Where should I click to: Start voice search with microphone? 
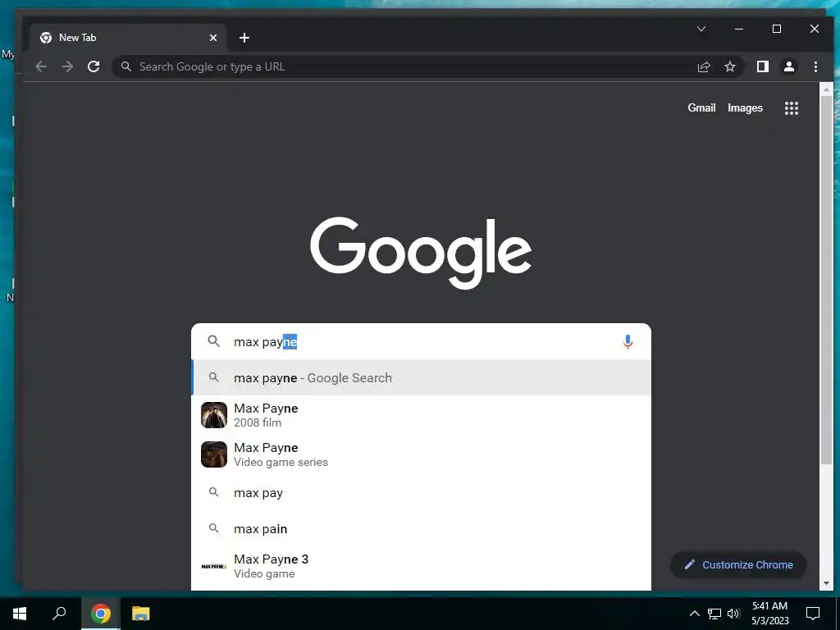(x=628, y=341)
